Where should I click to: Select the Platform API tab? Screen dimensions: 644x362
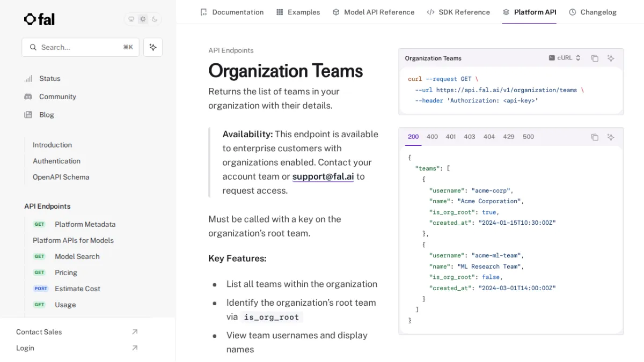529,12
